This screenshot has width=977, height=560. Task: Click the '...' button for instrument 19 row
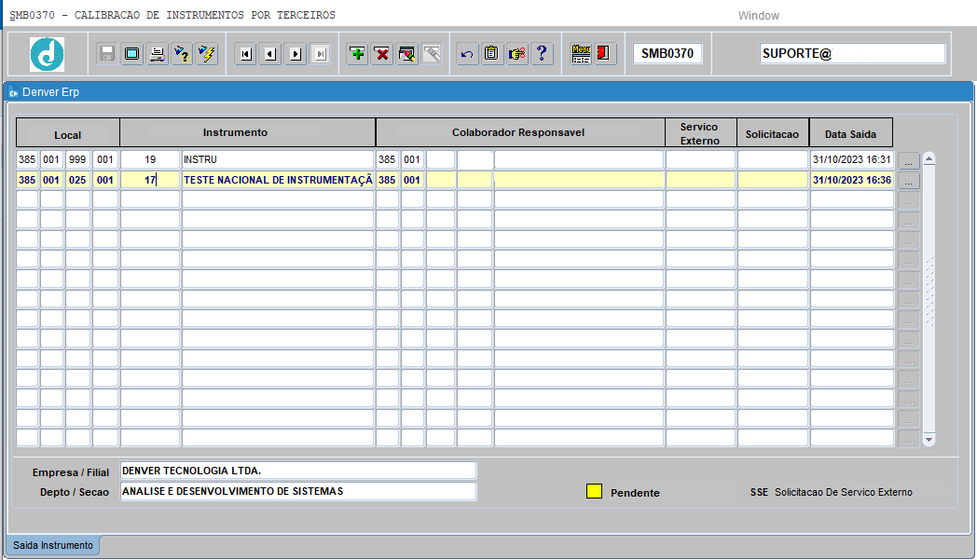click(x=908, y=161)
